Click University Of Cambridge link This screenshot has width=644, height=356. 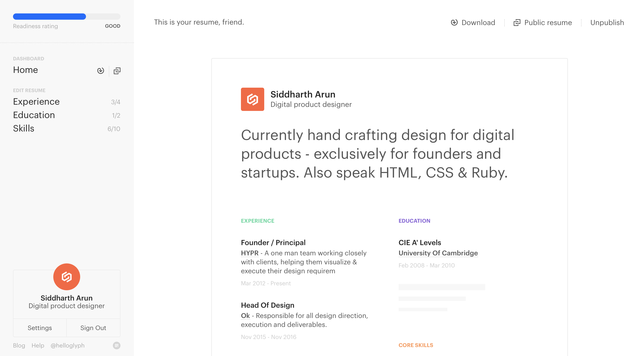click(438, 253)
